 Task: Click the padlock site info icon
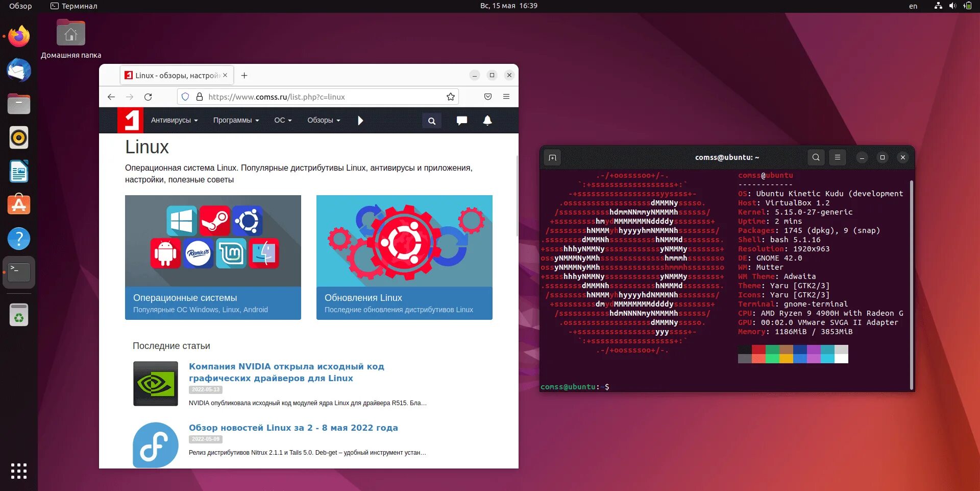click(x=200, y=97)
